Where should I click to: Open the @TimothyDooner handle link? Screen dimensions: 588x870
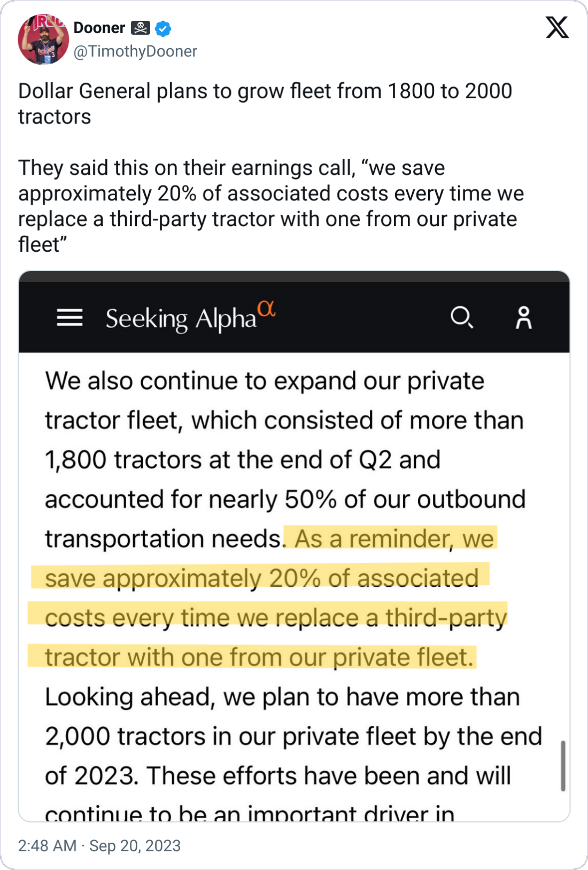[x=135, y=51]
